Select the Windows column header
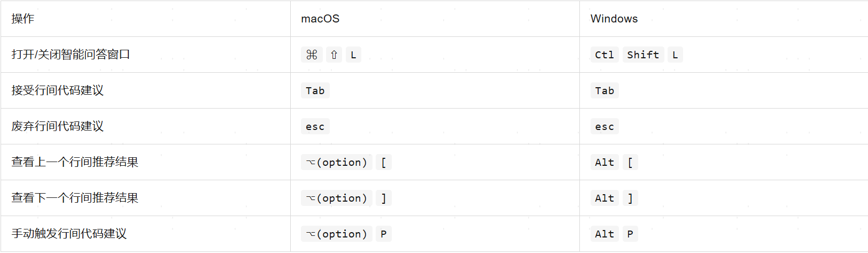 click(x=614, y=19)
